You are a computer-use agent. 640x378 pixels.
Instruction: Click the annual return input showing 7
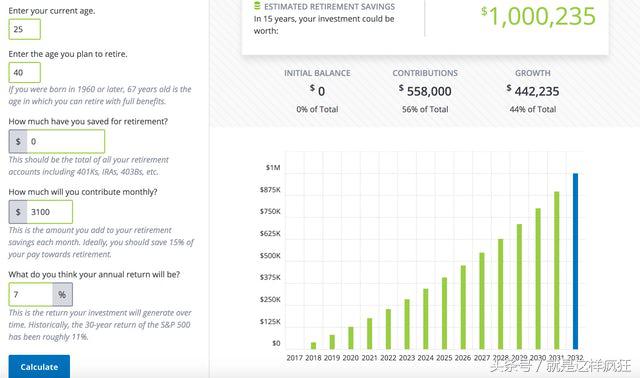(31, 294)
